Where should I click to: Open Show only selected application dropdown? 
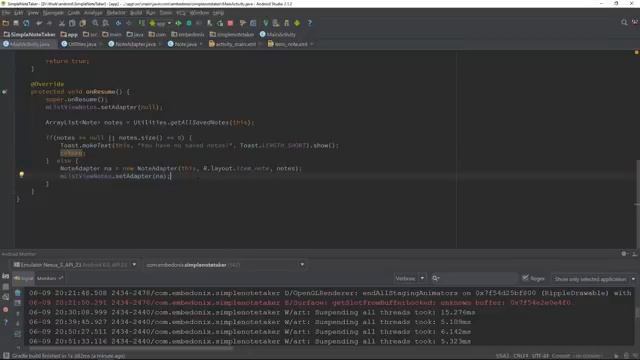click(x=594, y=279)
